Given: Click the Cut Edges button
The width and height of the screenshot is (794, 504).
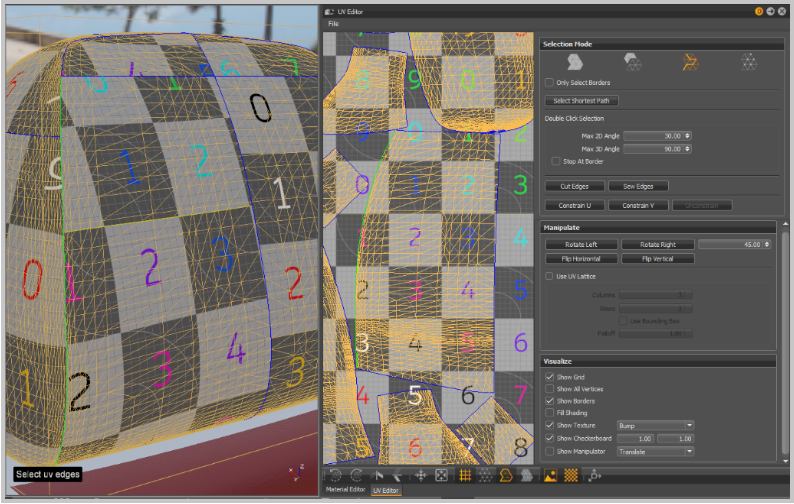Looking at the screenshot, I should pyautogui.click(x=574, y=186).
